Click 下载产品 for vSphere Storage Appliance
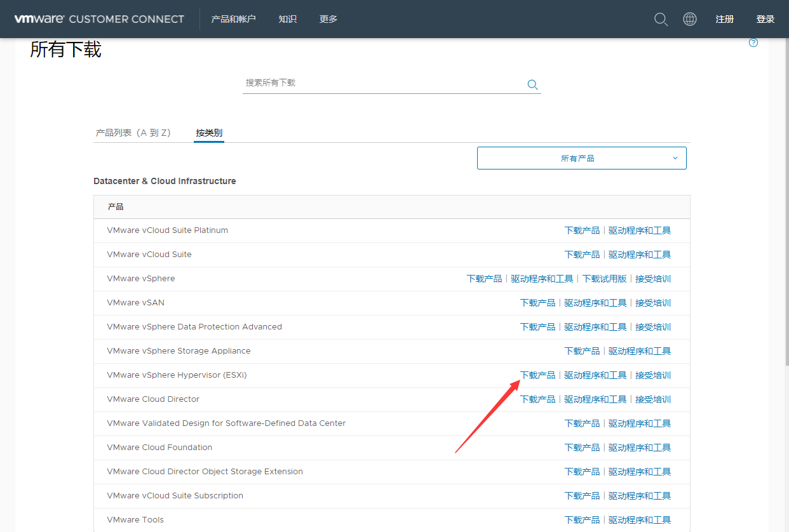 coord(582,351)
